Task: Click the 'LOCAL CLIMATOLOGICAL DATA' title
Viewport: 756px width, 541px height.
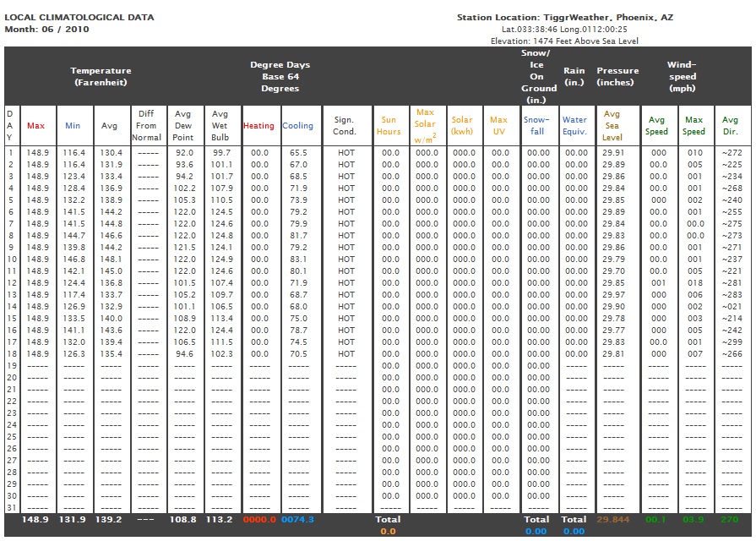Action: click(79, 18)
